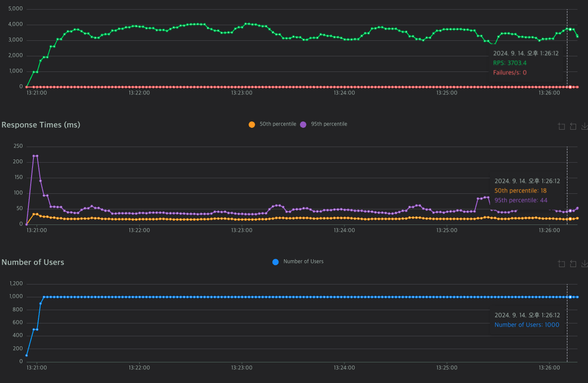Click the "RPS: 3703.4" tooltip value
588x383 pixels.
pos(511,63)
